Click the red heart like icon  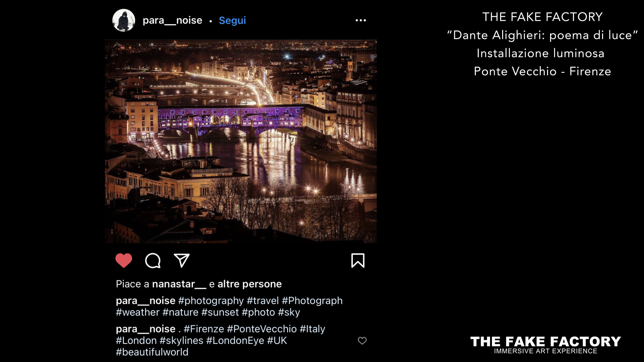tap(124, 260)
